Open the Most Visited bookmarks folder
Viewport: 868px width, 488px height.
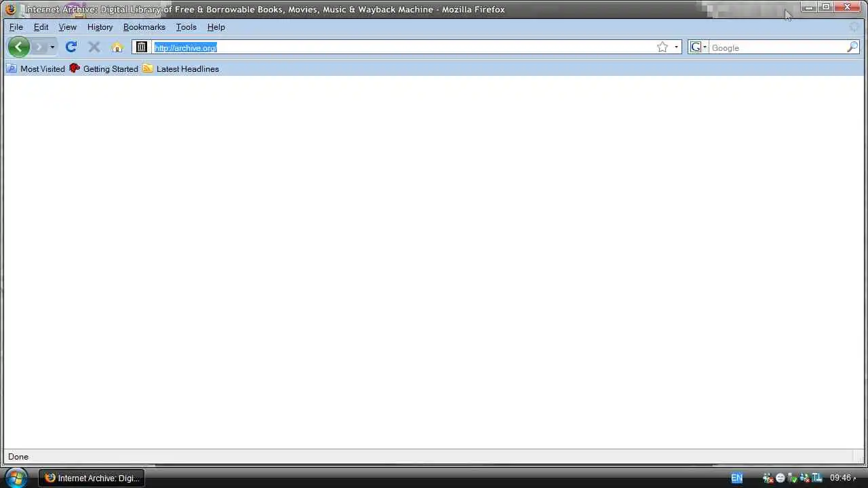(x=35, y=68)
